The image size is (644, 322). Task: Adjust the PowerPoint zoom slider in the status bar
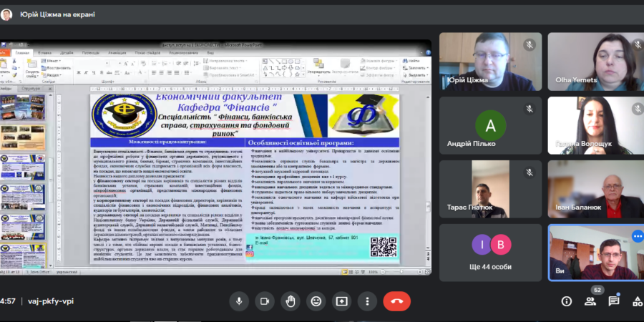(401, 272)
